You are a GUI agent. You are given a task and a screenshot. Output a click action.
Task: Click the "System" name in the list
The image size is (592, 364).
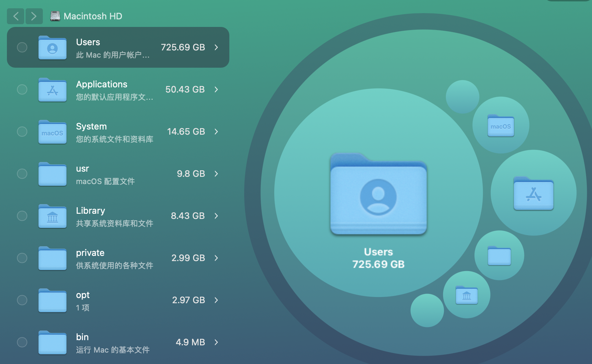tap(91, 127)
